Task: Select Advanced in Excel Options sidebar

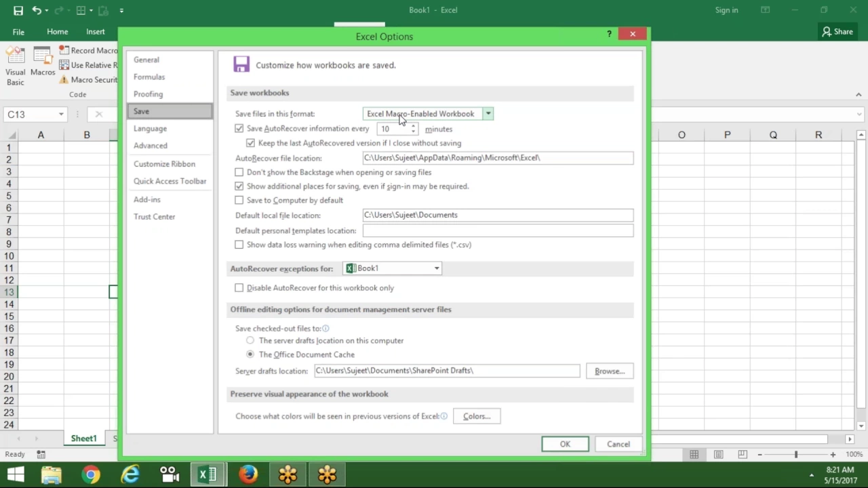Action: [170, 145]
